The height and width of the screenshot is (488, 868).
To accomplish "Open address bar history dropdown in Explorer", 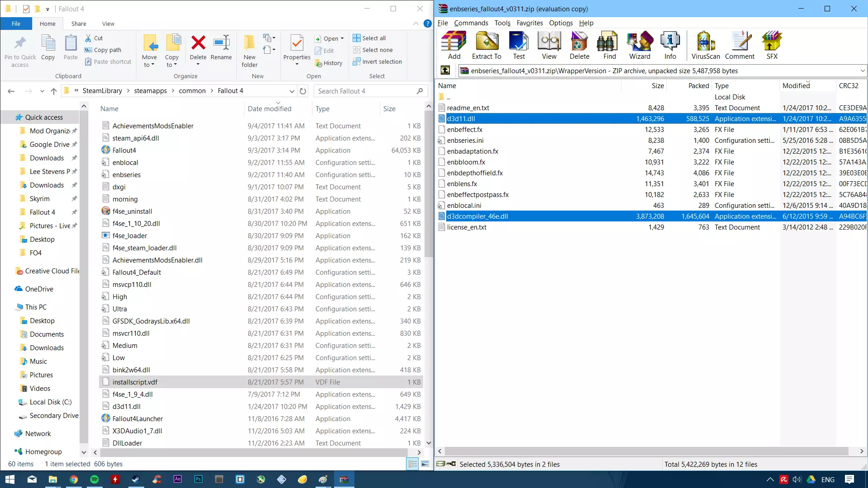I will click(292, 91).
